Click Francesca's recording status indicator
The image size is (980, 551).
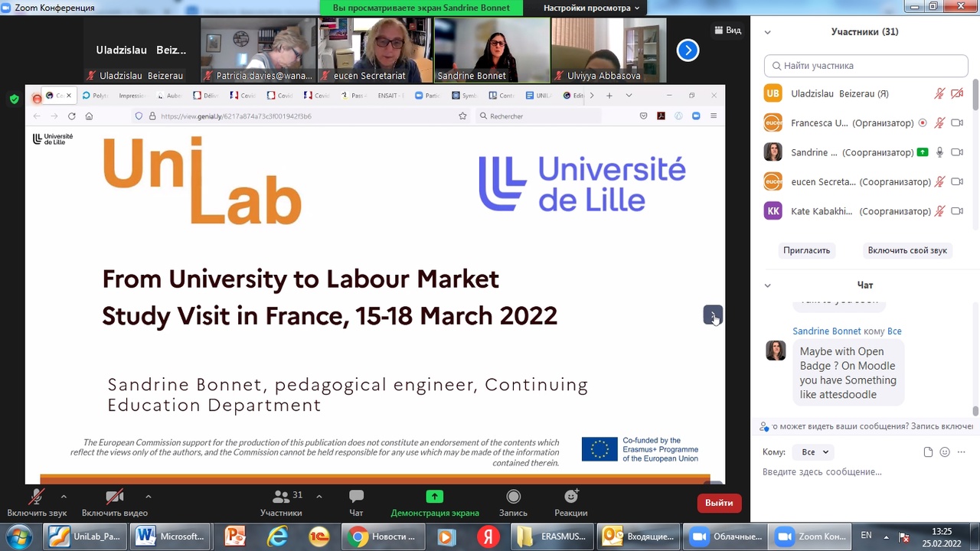coord(923,122)
